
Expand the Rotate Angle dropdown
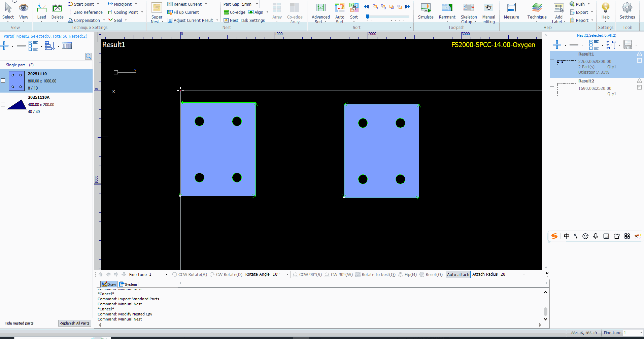click(287, 274)
